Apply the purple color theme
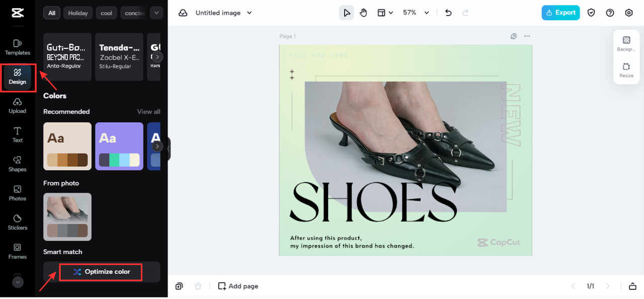The height and width of the screenshot is (299, 644). click(x=119, y=146)
